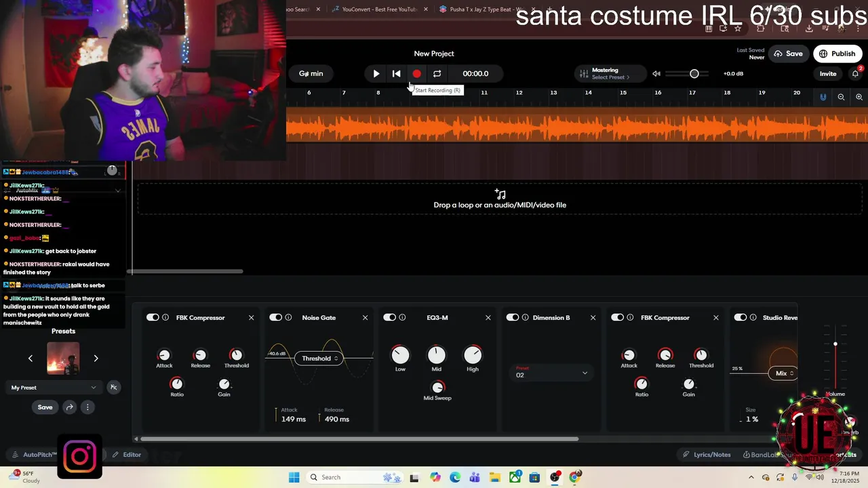Image resolution: width=868 pixels, height=488 pixels.
Task: Click the preset thumbnail image
Action: pos(63,358)
